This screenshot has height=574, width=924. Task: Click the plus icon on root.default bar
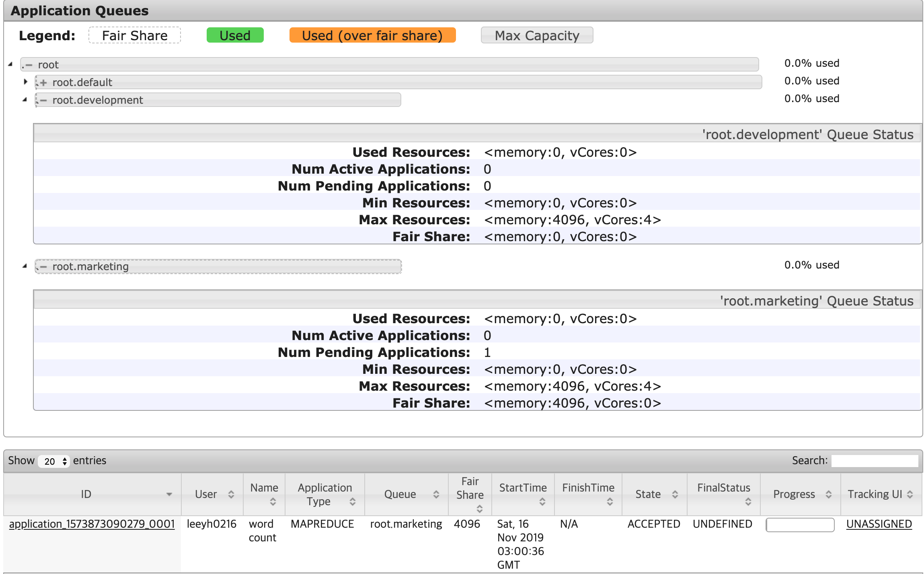tap(43, 82)
